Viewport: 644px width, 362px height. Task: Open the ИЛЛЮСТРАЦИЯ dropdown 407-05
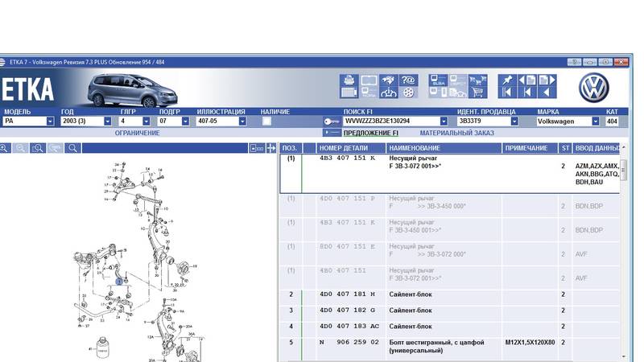tap(222, 121)
